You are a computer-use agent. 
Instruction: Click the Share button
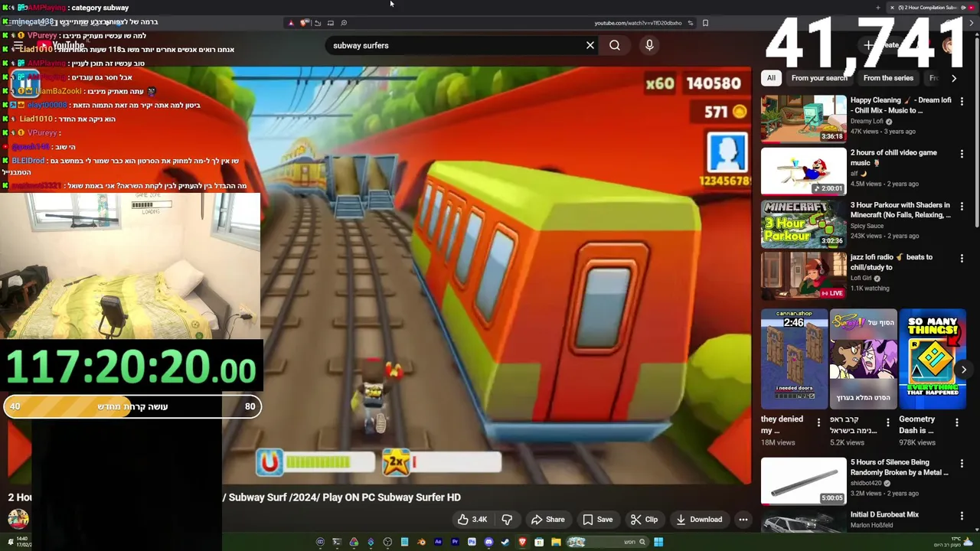point(547,520)
